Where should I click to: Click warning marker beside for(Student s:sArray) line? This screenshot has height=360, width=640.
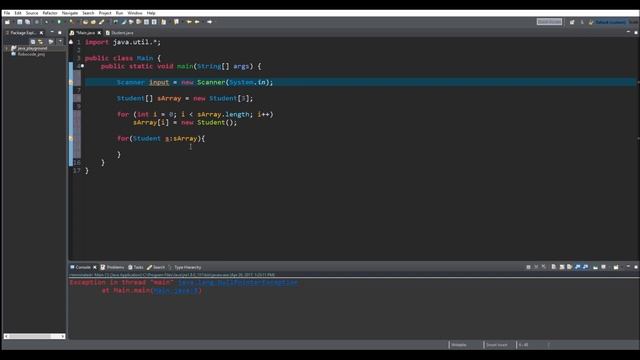[x=71, y=139]
